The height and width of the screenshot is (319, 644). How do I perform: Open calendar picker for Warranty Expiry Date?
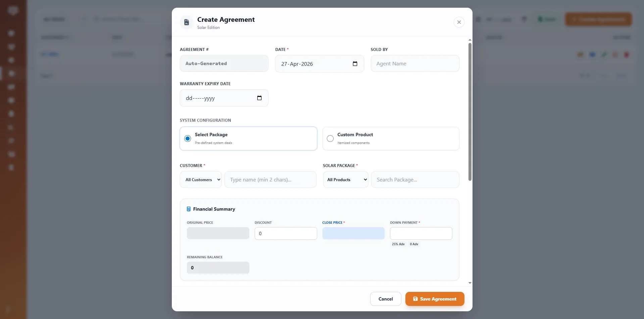coord(259,98)
